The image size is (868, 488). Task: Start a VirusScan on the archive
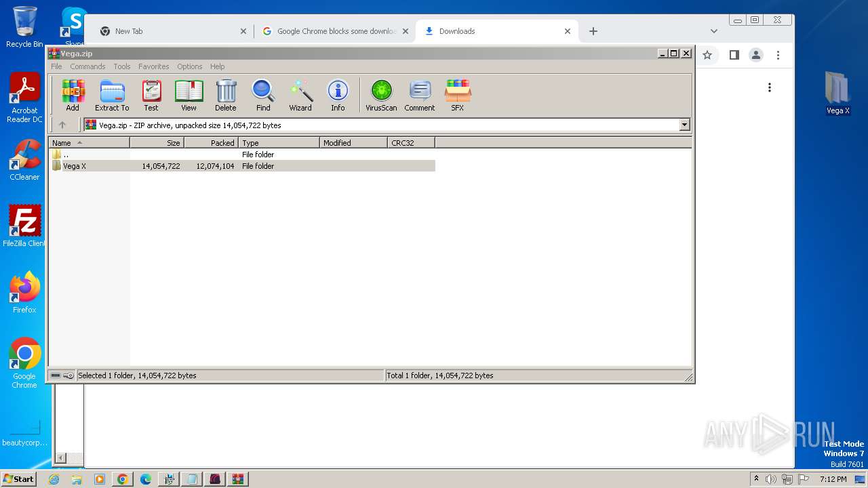[x=381, y=96]
